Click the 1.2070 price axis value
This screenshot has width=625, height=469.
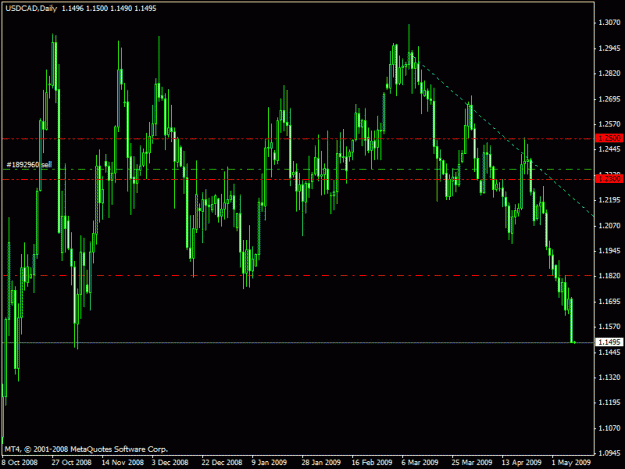point(609,226)
